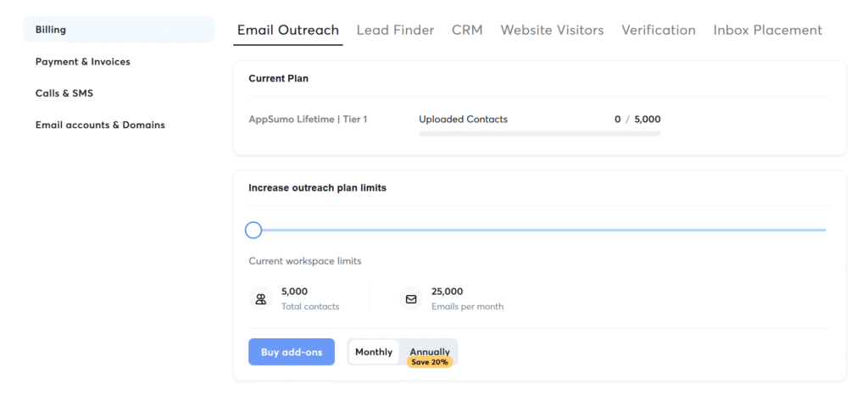Click the Save 20% badge
Screen dimensions: 868x418
[x=430, y=362]
